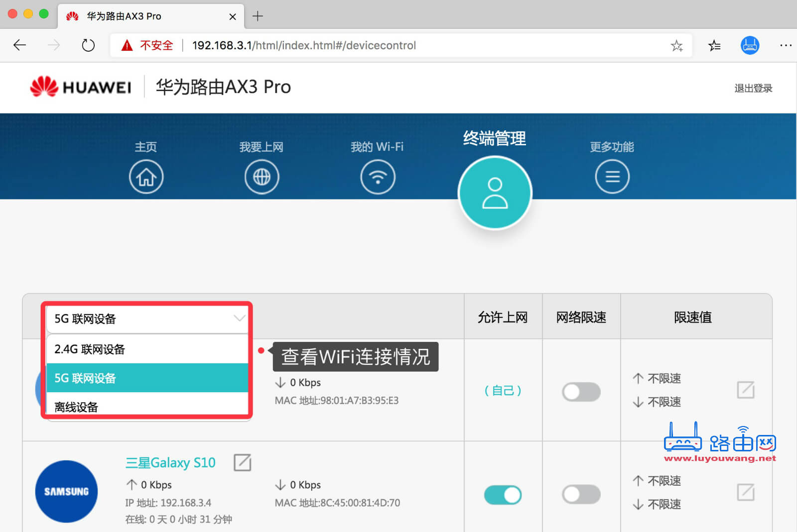This screenshot has width=797, height=532.
Task: Turn on 网络限速 for 三星Galaxy S10
Action: [581, 495]
